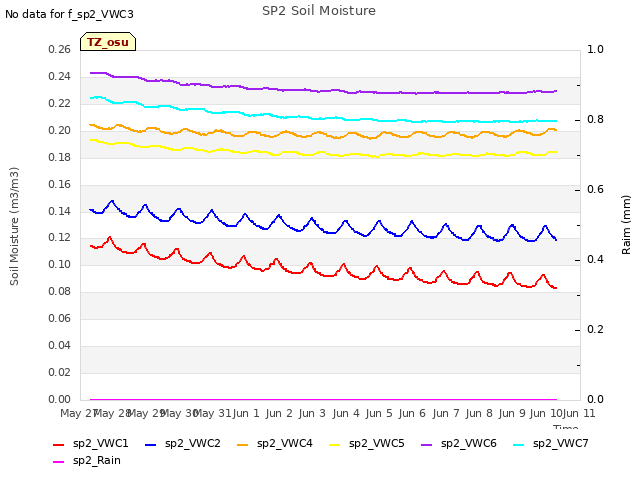Click the purple sp2_VWC6 data line
Image resolution: width=640 pixels, height=480 pixels.
point(322,91)
